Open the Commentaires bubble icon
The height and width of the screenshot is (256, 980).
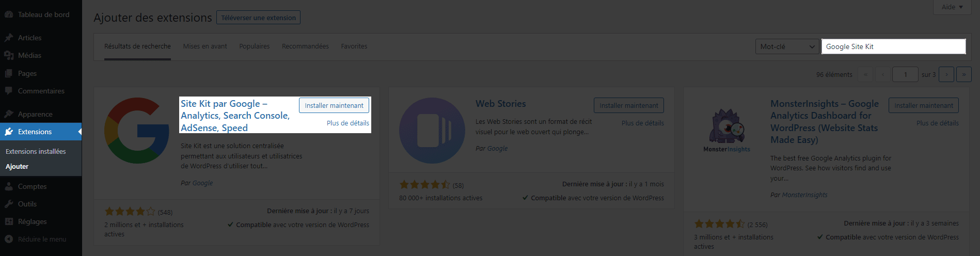pos(9,91)
